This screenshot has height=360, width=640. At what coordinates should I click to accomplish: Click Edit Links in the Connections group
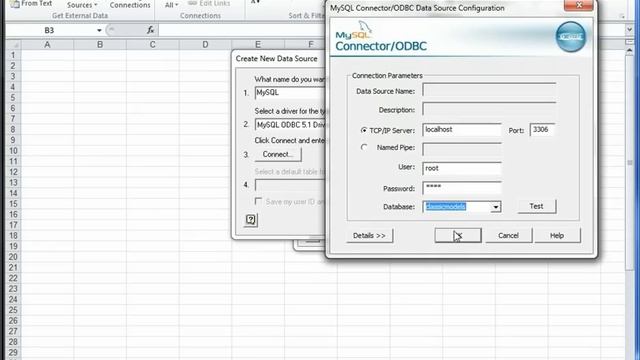click(x=209, y=3)
